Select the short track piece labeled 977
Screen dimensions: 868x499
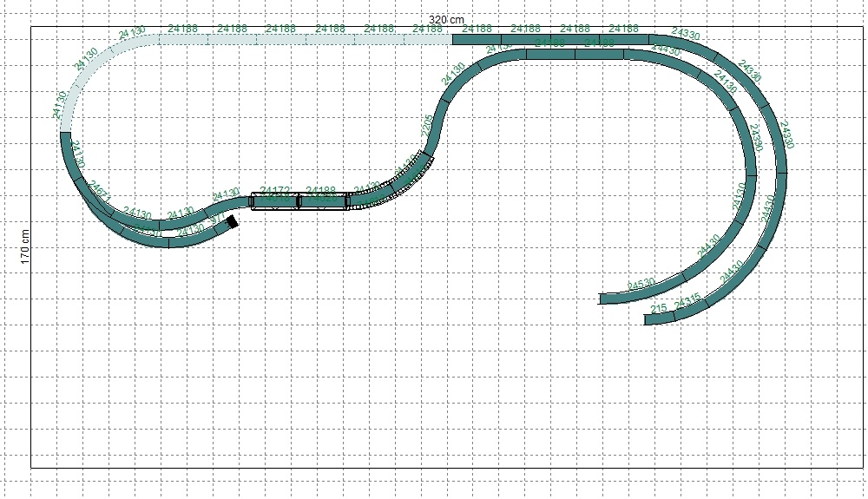218,227
